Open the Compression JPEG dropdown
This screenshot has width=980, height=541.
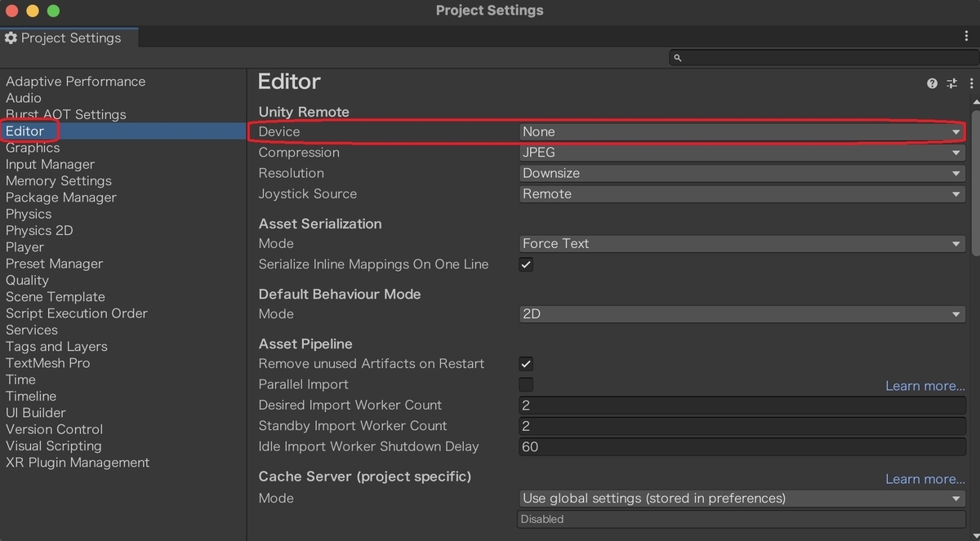742,153
